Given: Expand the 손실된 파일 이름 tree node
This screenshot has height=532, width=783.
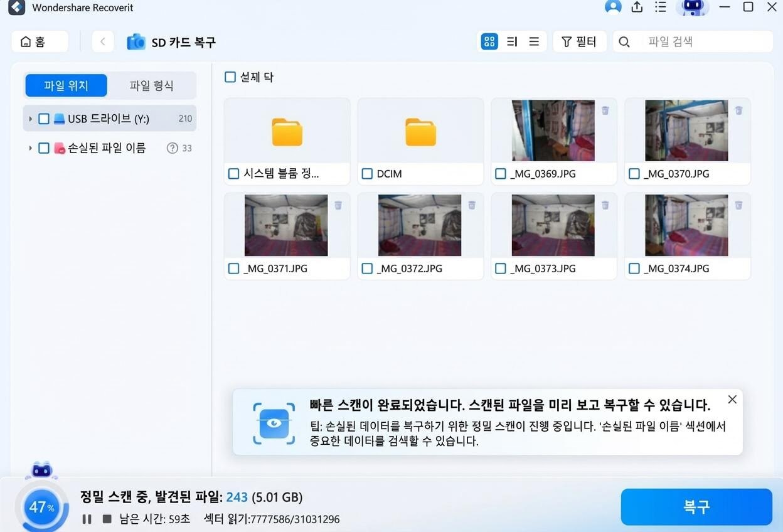Looking at the screenshot, I should pyautogui.click(x=30, y=148).
